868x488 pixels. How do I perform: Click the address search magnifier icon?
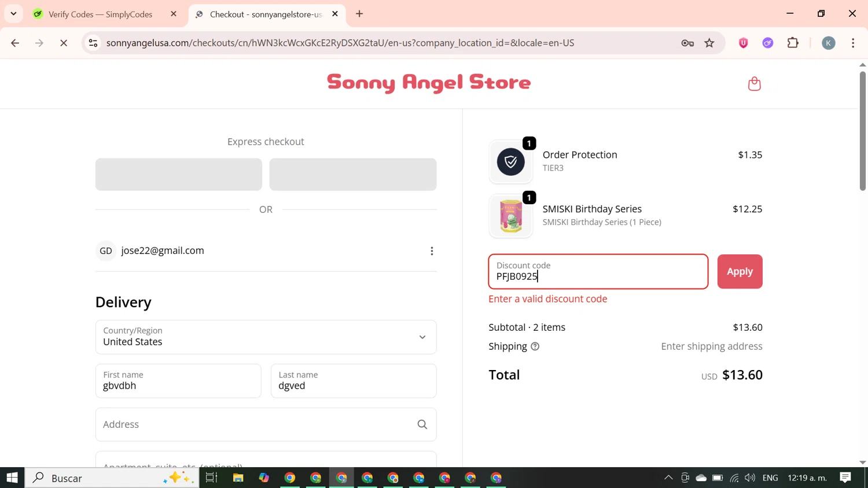coord(422,424)
